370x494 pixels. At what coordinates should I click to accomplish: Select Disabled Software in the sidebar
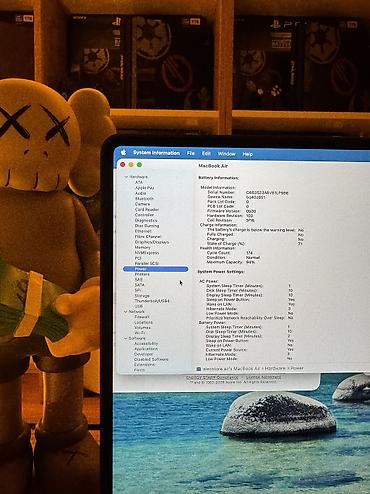151,359
